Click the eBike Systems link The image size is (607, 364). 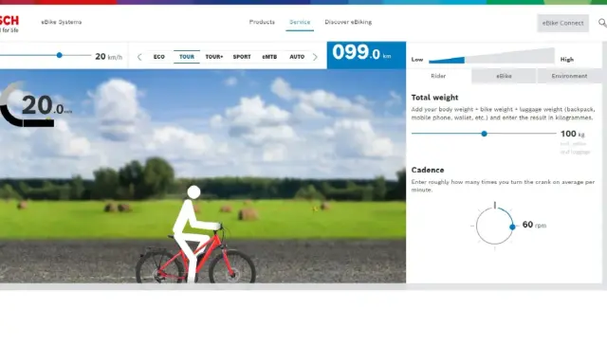point(62,22)
